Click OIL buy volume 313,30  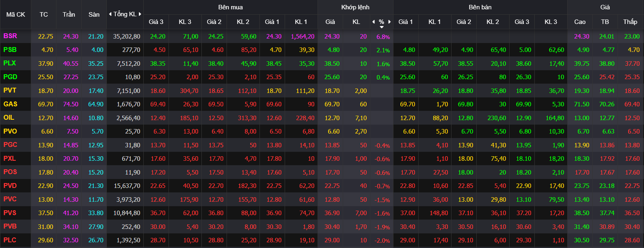tap(247, 118)
